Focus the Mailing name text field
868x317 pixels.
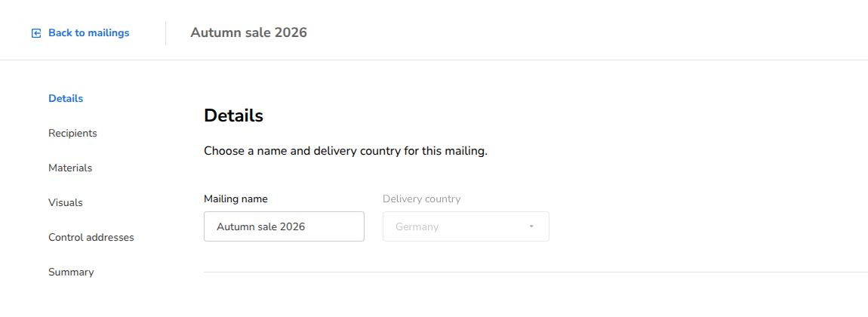pyautogui.click(x=284, y=226)
